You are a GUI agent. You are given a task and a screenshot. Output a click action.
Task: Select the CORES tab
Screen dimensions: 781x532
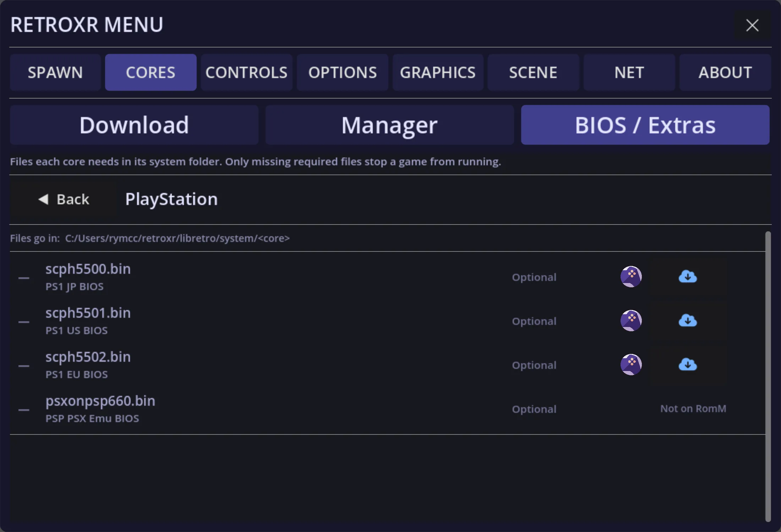tap(151, 72)
